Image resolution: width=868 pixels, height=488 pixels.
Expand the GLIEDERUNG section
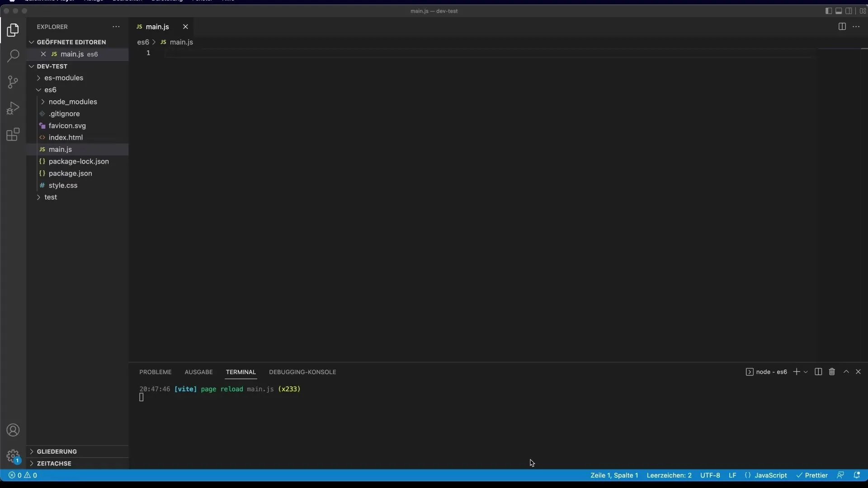click(x=57, y=451)
